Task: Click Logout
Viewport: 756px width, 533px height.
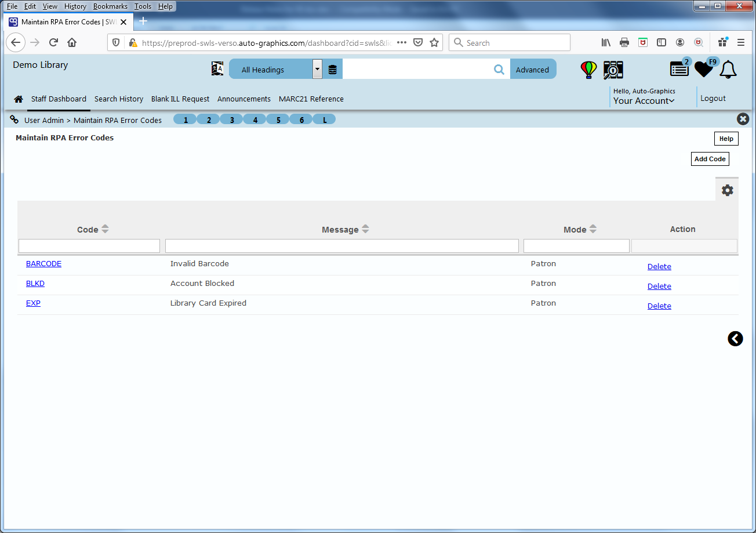Action: (713, 99)
